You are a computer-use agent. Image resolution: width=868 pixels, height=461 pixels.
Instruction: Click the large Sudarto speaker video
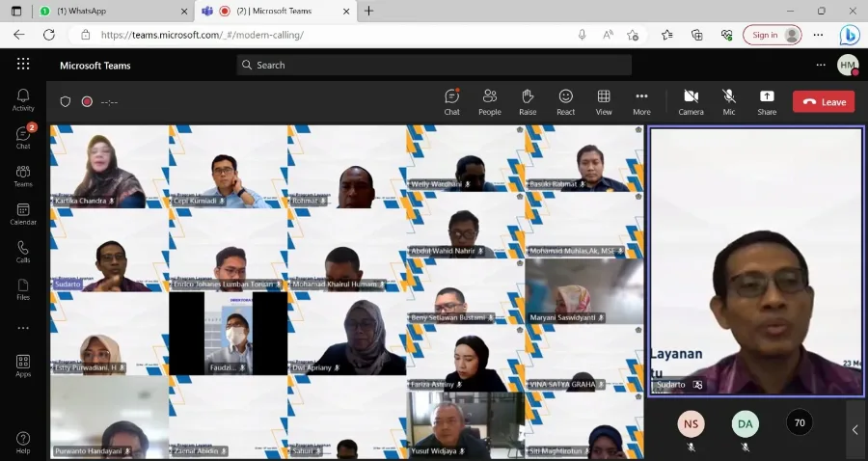[x=756, y=260]
